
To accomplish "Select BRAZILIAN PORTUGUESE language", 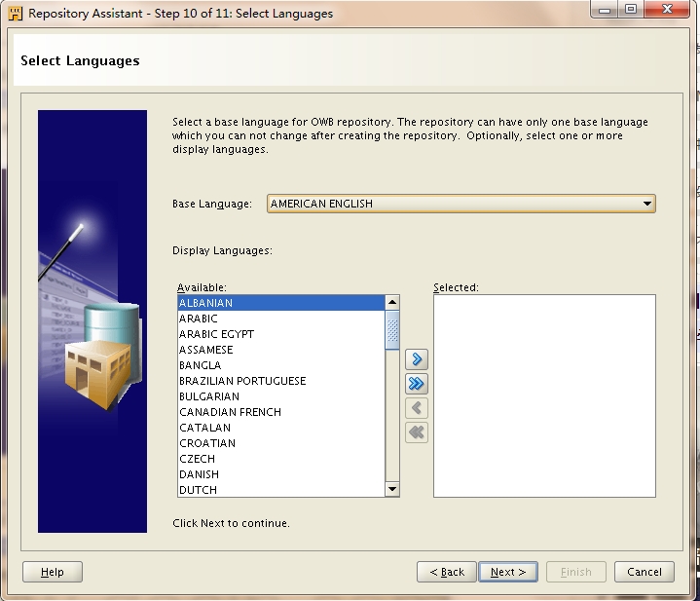I will 280,381.
